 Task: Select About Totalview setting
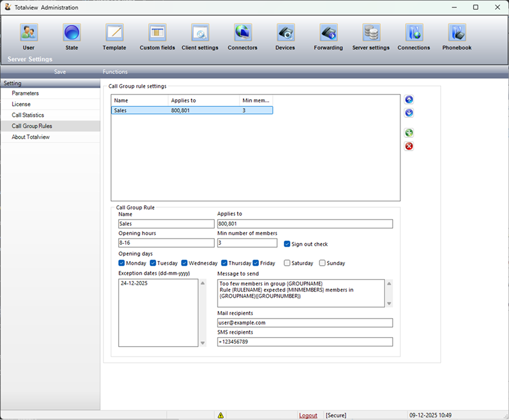pyautogui.click(x=50, y=137)
